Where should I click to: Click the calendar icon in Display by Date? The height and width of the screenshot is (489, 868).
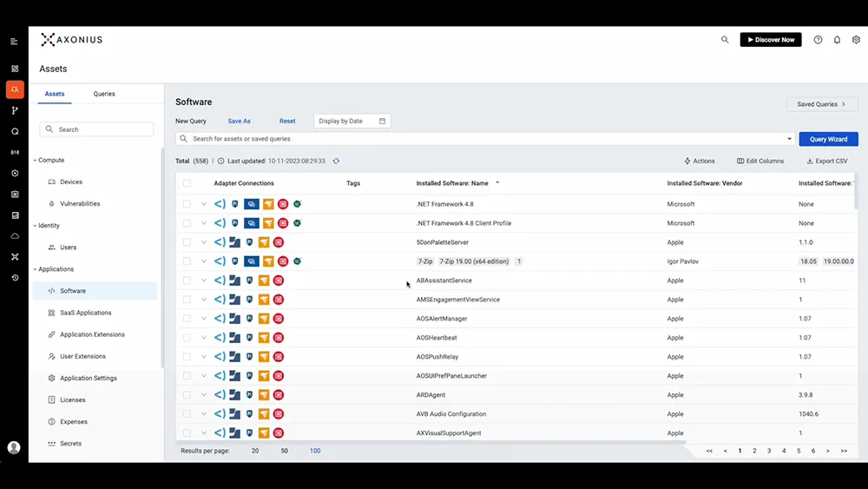tap(382, 122)
